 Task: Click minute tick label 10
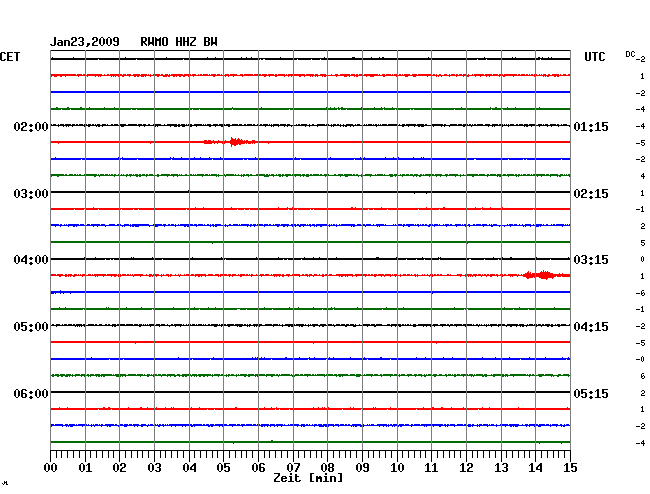(x=397, y=468)
